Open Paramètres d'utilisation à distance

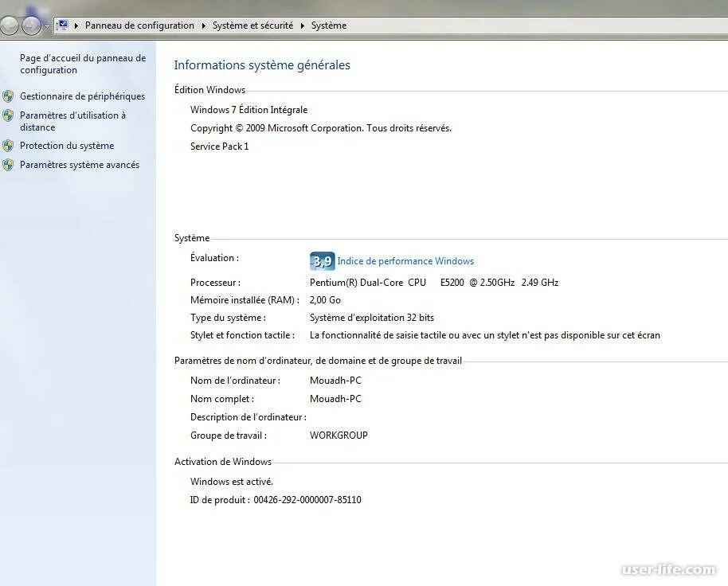72,121
